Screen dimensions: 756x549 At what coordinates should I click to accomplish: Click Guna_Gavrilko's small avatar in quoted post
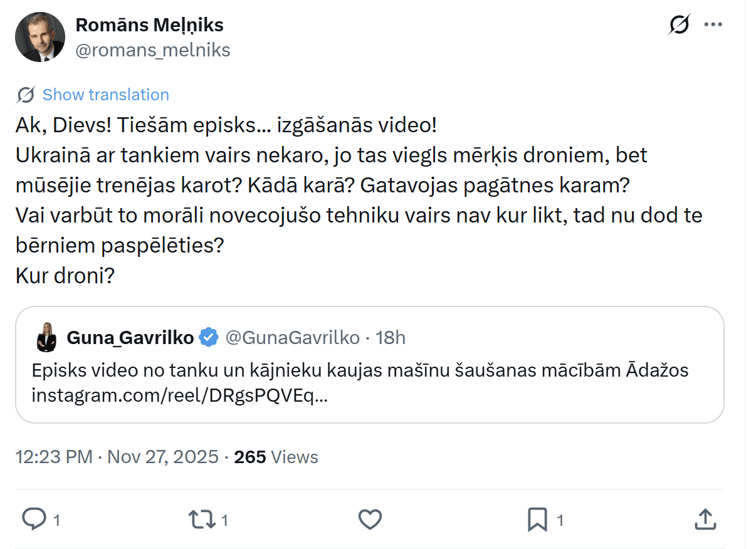pos(47,338)
